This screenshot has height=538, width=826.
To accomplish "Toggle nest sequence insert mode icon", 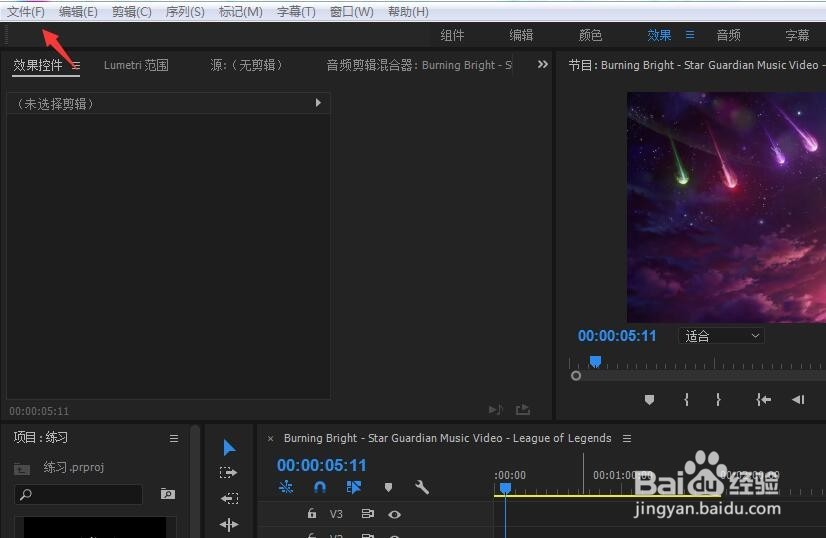I will point(286,487).
